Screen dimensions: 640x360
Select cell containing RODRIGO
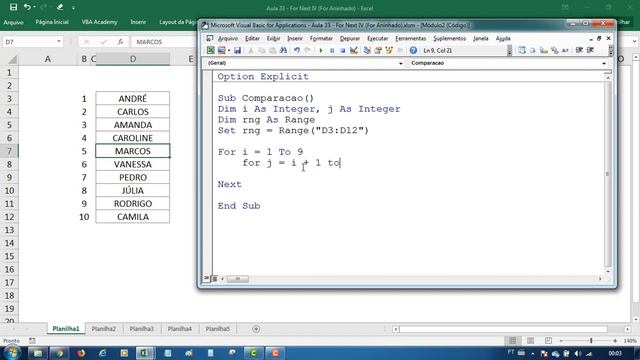coord(133,204)
